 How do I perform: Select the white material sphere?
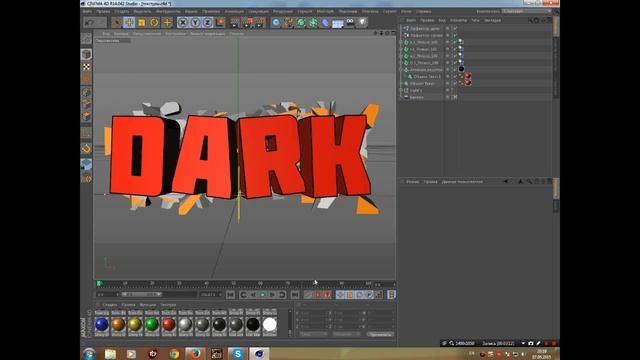coord(269,324)
